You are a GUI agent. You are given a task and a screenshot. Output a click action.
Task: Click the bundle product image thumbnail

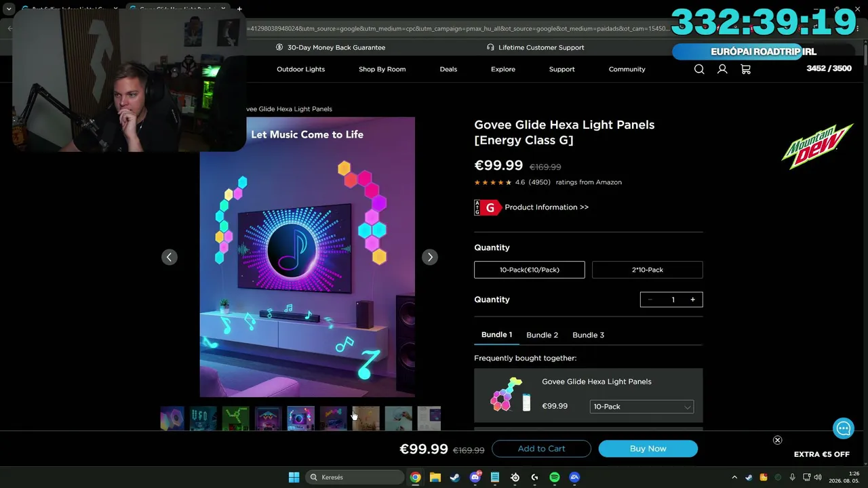coord(510,394)
